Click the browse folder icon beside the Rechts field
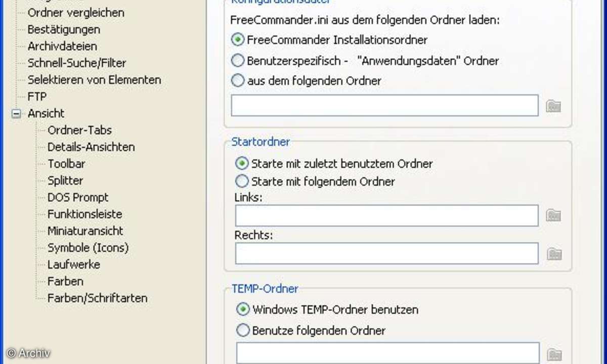607x364 pixels. tap(554, 254)
